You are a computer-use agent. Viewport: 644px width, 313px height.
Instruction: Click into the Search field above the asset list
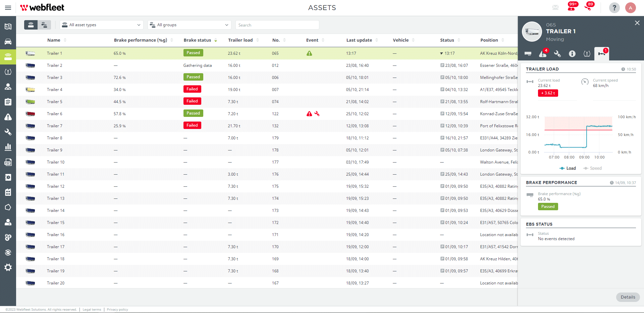[277, 25]
